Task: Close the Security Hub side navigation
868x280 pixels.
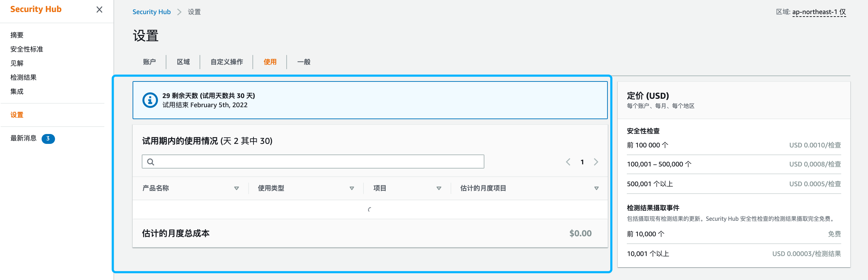Action: tap(99, 10)
